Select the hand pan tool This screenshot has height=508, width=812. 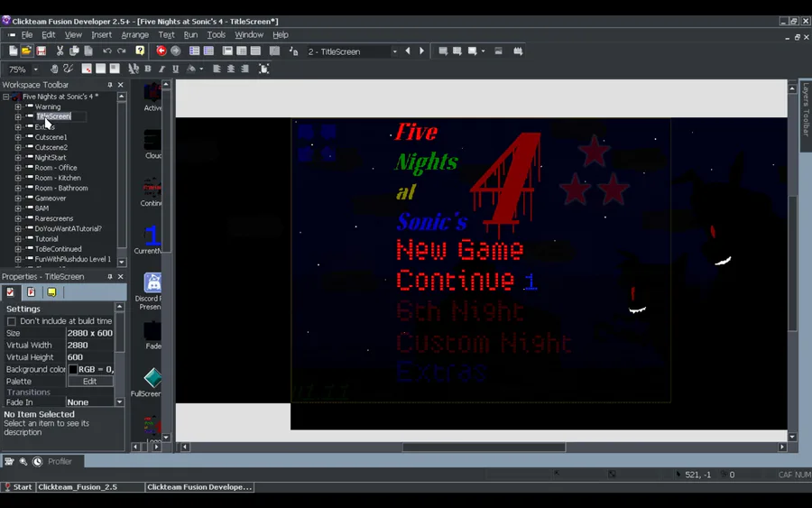(54, 69)
